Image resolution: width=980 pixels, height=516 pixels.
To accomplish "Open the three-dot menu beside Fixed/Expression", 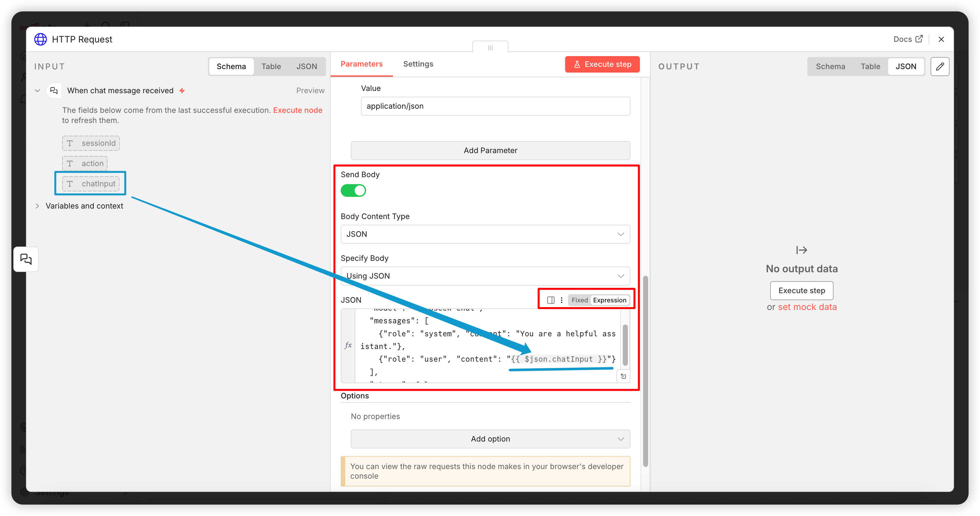I will tap(562, 300).
